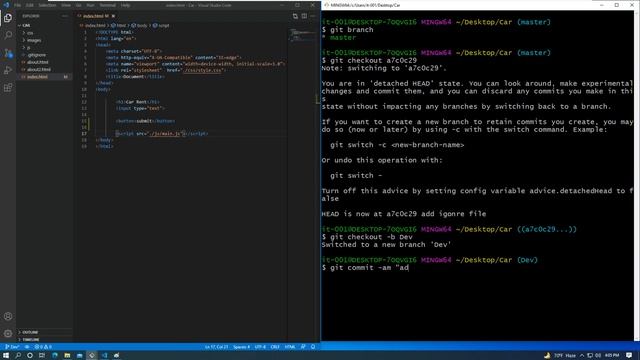Image resolution: width=640 pixels, height=360 pixels.
Task: Click Ln 17 Col position in status bar
Action: pos(216,347)
